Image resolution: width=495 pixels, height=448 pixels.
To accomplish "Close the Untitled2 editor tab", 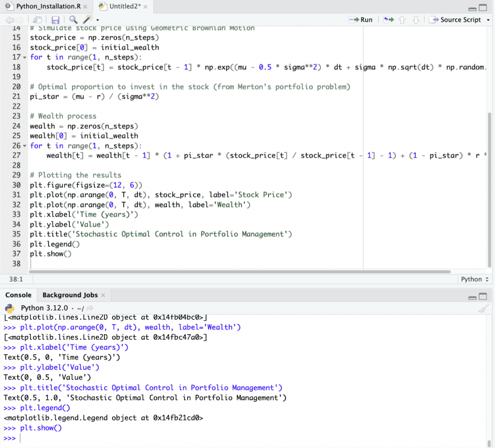I will click(x=146, y=7).
